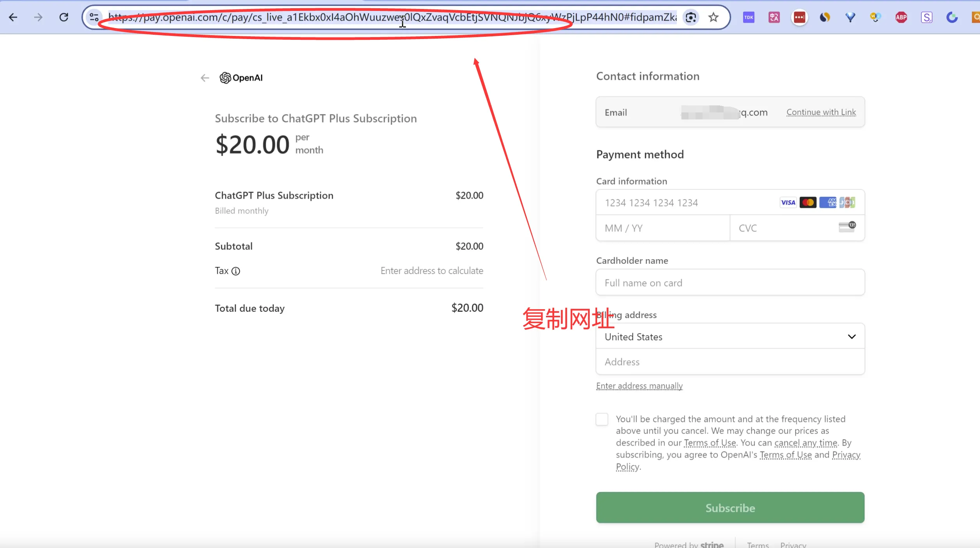
Task: Open the cancel any time link
Action: pyautogui.click(x=806, y=443)
